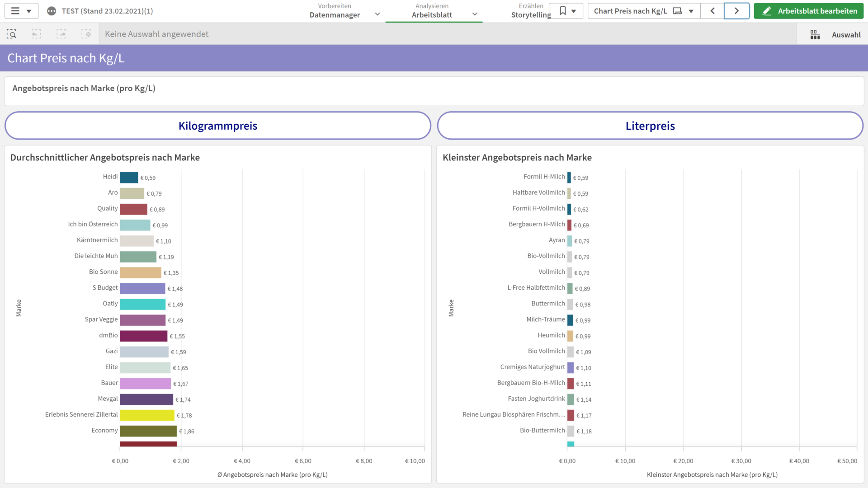This screenshot has width=868, height=488.
Task: Select the Heidi bar
Action: coord(129,178)
